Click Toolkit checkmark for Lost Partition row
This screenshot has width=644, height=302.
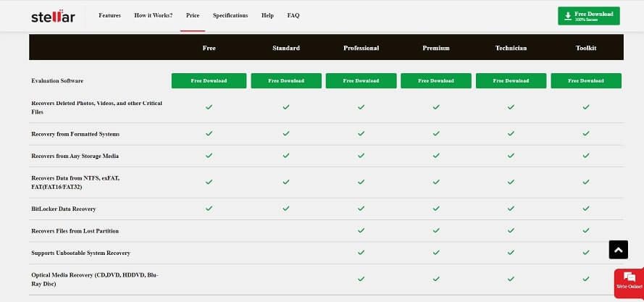[586, 230]
